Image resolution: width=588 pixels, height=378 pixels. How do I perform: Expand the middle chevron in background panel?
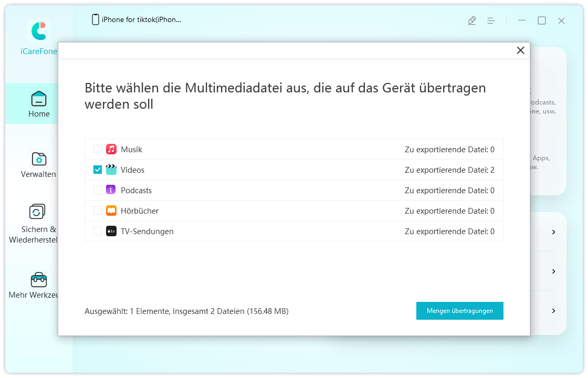(x=553, y=271)
